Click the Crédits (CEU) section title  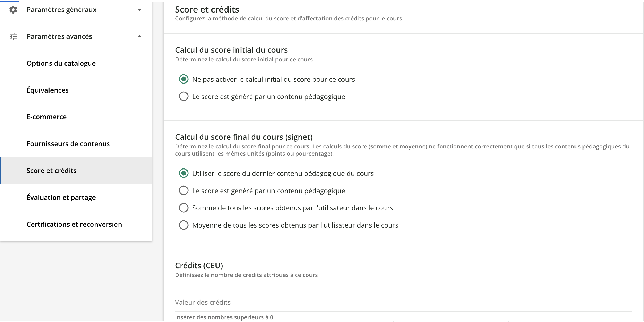[x=199, y=265]
